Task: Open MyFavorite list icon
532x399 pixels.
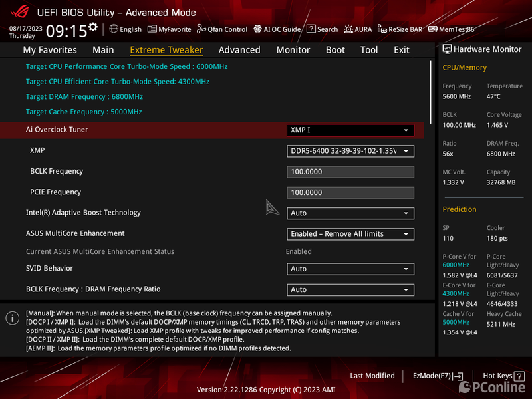Action: pyautogui.click(x=152, y=29)
